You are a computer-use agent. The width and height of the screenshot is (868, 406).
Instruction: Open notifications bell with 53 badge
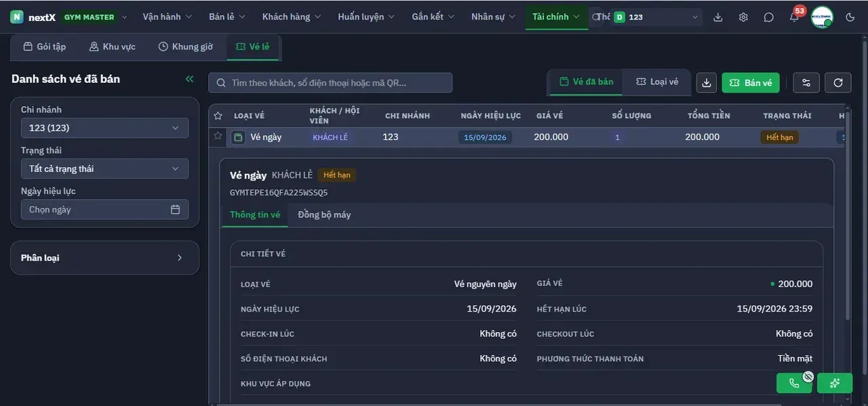point(794,17)
